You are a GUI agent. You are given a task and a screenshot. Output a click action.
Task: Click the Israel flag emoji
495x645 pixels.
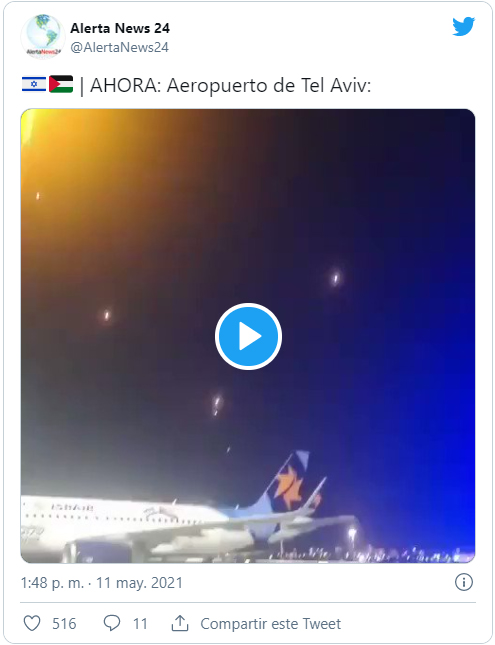coord(34,84)
